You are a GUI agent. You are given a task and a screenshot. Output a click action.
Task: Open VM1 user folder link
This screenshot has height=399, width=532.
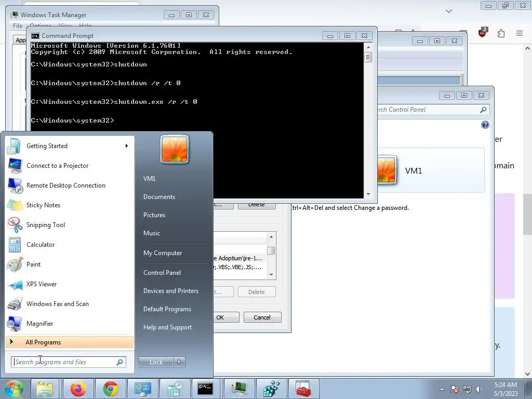[x=149, y=179]
